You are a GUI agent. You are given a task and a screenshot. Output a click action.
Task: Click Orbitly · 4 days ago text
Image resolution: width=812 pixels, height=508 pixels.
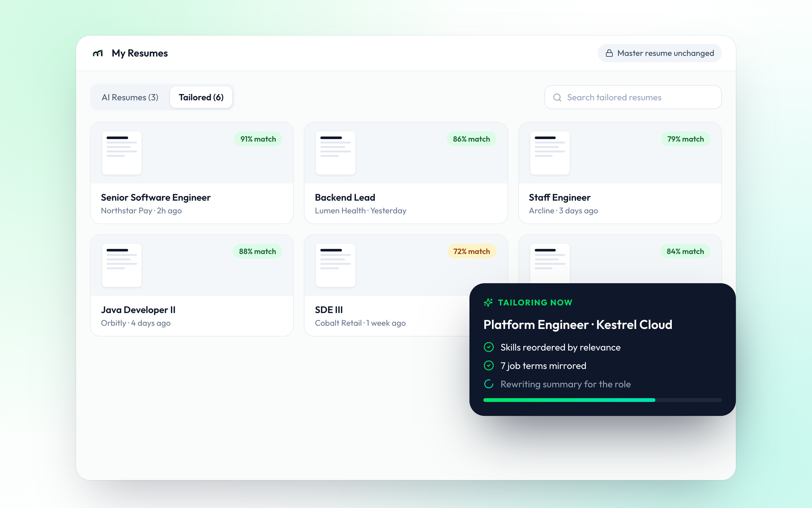pos(135,323)
